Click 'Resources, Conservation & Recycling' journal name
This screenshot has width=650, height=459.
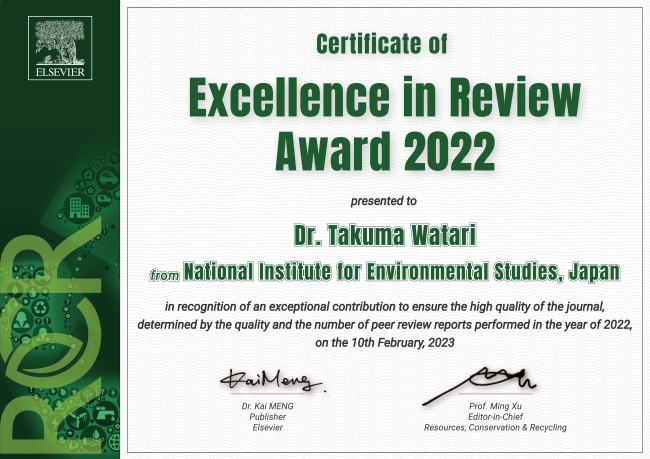[495, 427]
